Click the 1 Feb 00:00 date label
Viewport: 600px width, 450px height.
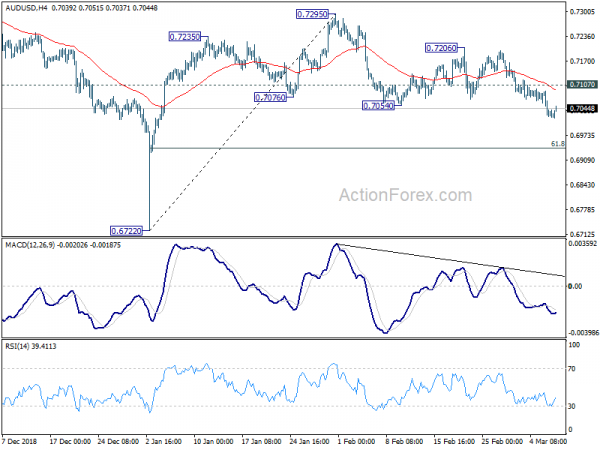click(356, 441)
